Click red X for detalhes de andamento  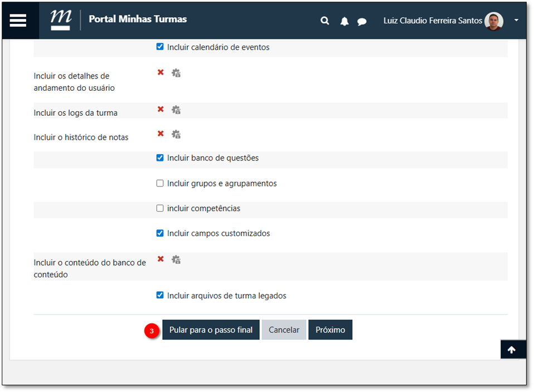[161, 72]
